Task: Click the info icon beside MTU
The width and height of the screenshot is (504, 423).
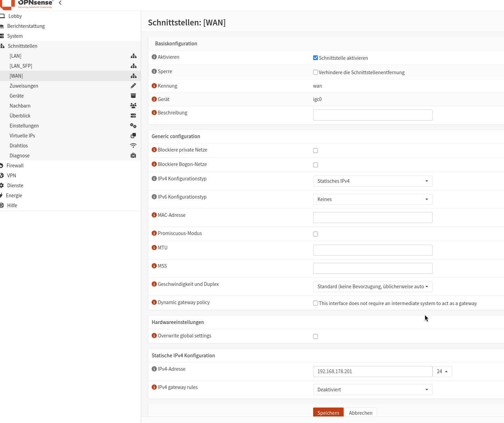Action: pos(154,248)
